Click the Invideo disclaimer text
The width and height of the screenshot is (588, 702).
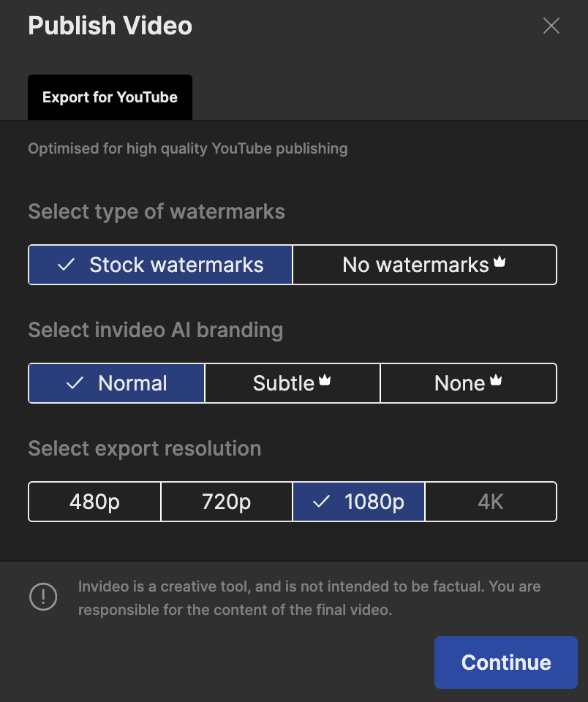tap(309, 598)
